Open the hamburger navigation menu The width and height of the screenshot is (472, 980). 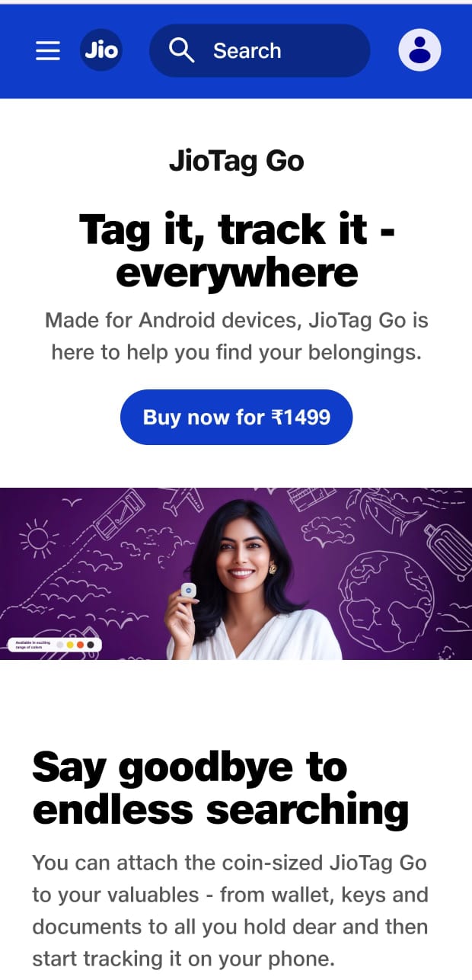click(x=48, y=50)
